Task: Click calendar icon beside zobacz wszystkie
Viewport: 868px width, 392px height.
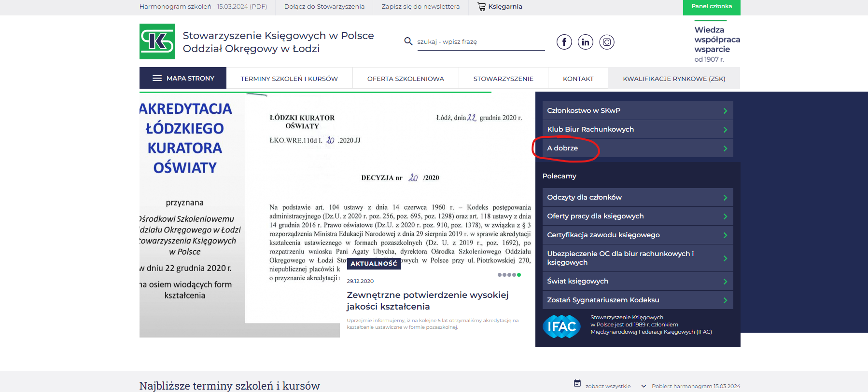Action: pos(577,383)
